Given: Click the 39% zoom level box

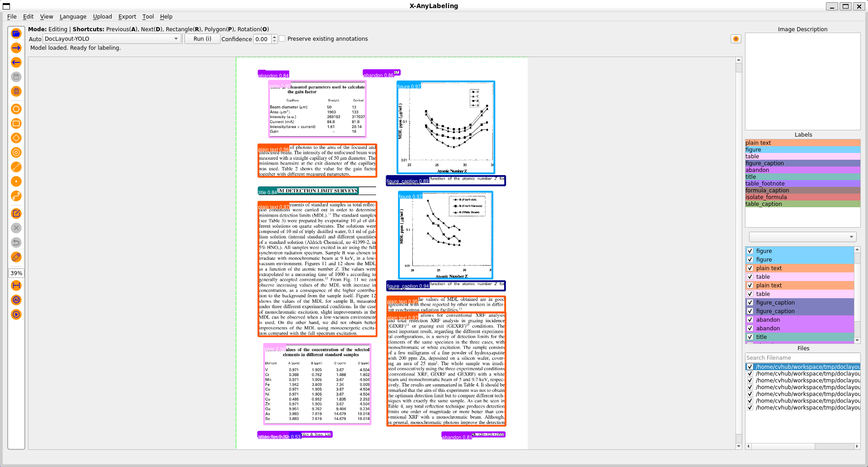Looking at the screenshot, I should coord(16,273).
